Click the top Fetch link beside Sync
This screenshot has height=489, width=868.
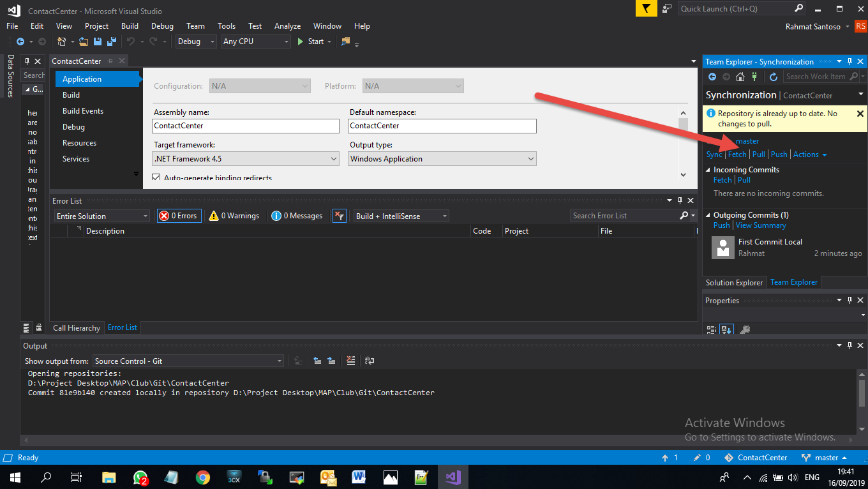tap(737, 154)
